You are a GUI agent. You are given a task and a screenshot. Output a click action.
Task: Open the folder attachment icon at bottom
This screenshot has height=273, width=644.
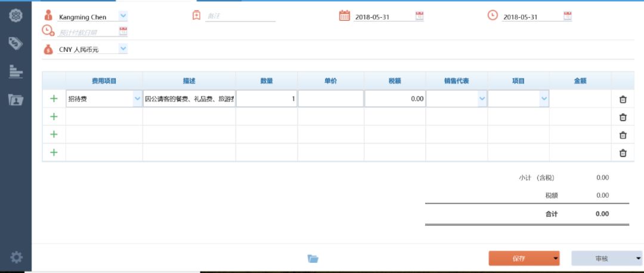pyautogui.click(x=313, y=259)
